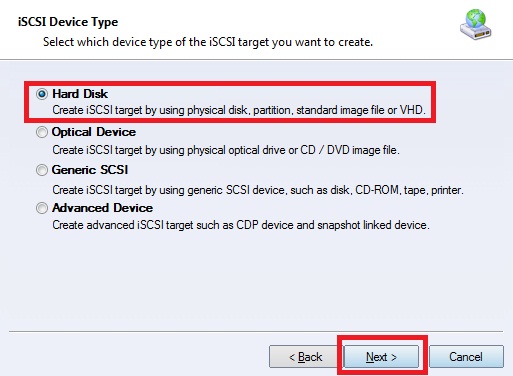Click the description mentioning tape and printer
This screenshot has width=513, height=376.
tap(258, 190)
